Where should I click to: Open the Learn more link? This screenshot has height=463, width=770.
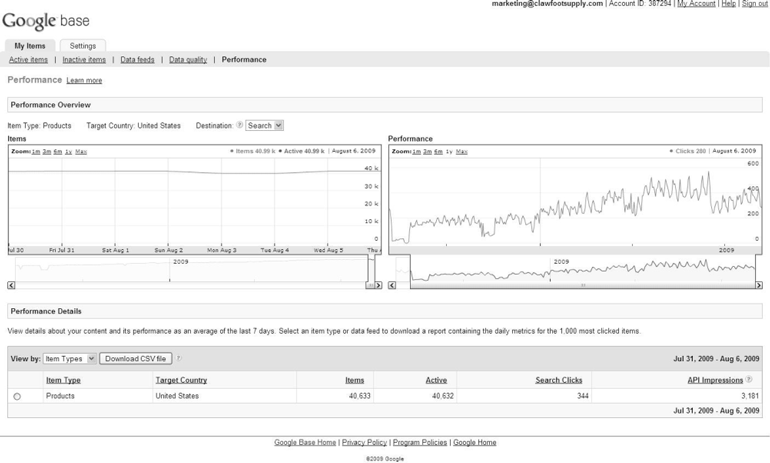tap(84, 81)
